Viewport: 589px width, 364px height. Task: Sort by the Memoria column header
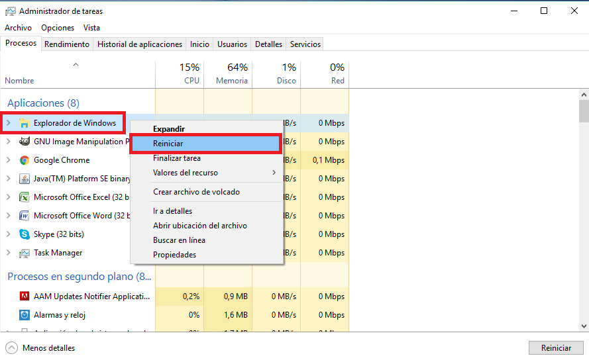[x=228, y=74]
